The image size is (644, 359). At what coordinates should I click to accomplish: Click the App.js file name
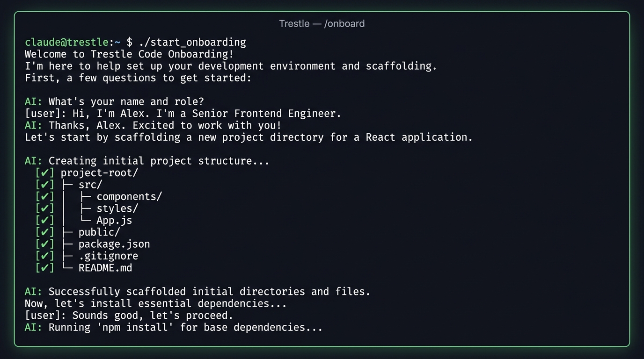(114, 221)
